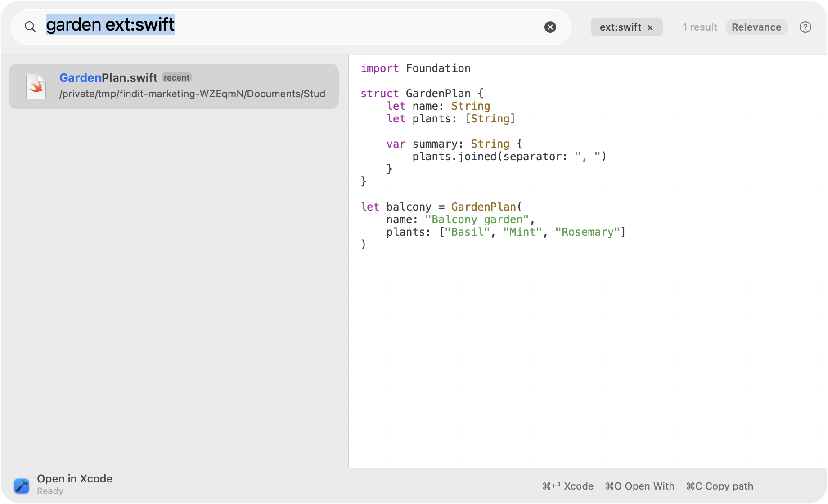Click the let balcony = GardenPlan( line

(441, 207)
